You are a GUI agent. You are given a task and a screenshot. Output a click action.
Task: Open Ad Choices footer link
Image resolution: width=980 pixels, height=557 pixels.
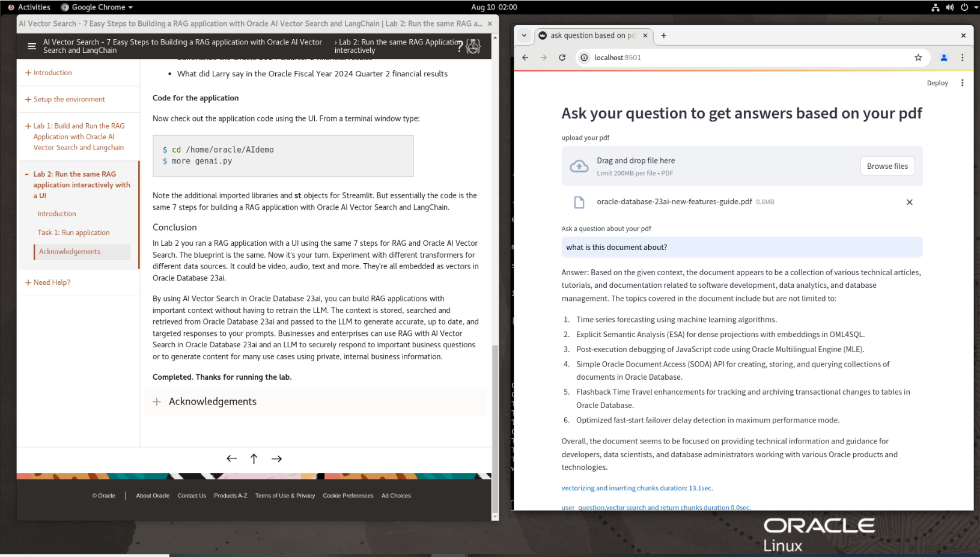pyautogui.click(x=396, y=496)
